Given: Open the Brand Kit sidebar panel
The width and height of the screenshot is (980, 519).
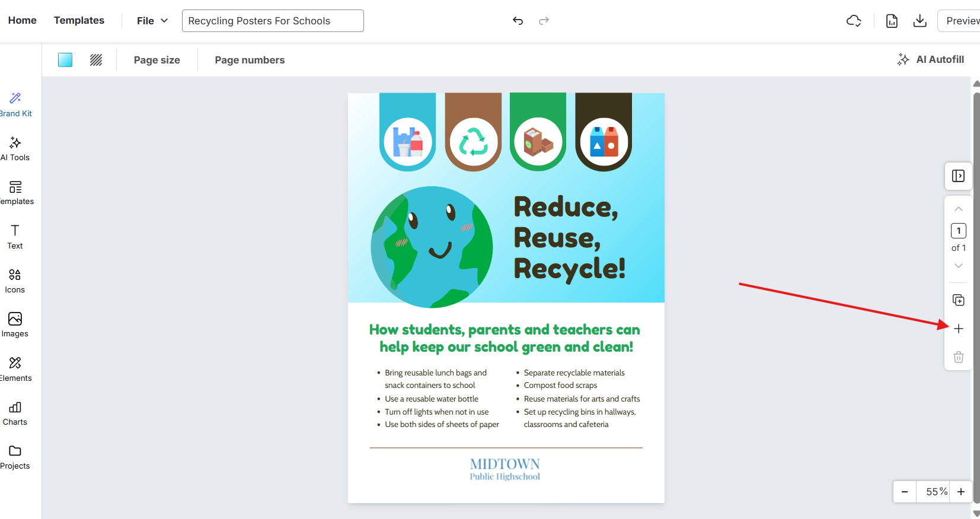Looking at the screenshot, I should pyautogui.click(x=15, y=104).
